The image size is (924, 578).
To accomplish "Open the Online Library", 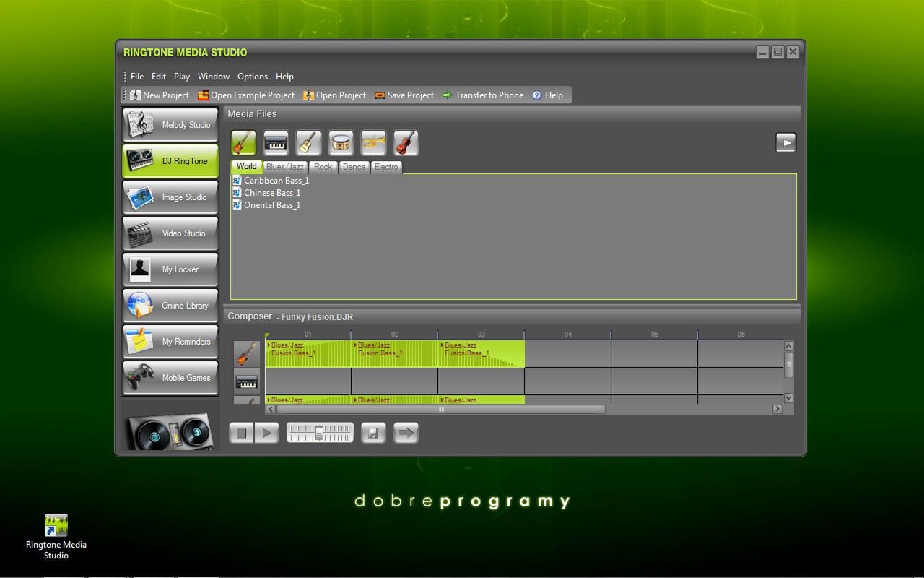I will 170,306.
